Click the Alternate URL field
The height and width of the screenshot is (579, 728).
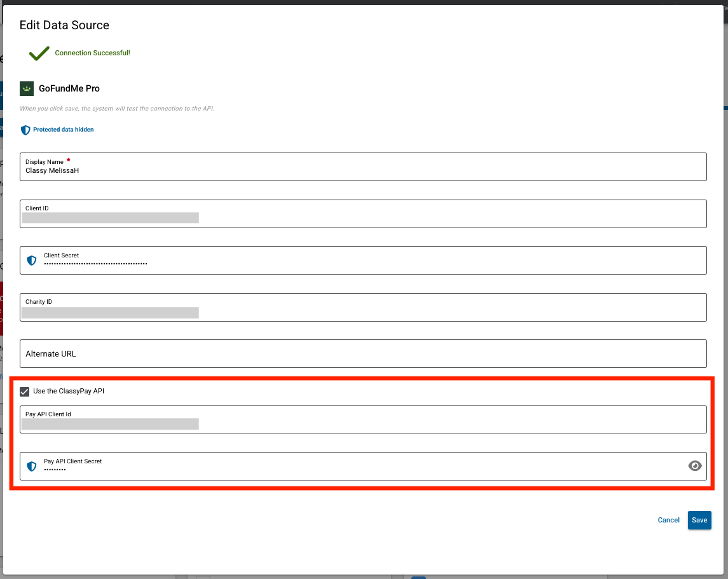point(363,353)
